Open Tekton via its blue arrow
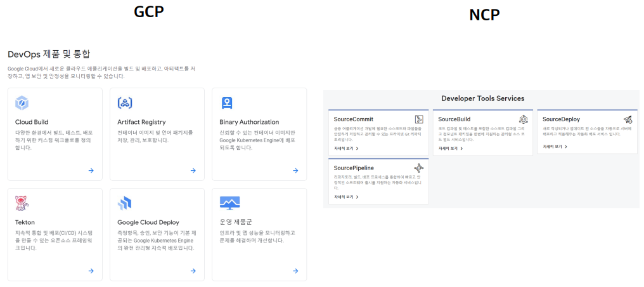 pos(91,271)
